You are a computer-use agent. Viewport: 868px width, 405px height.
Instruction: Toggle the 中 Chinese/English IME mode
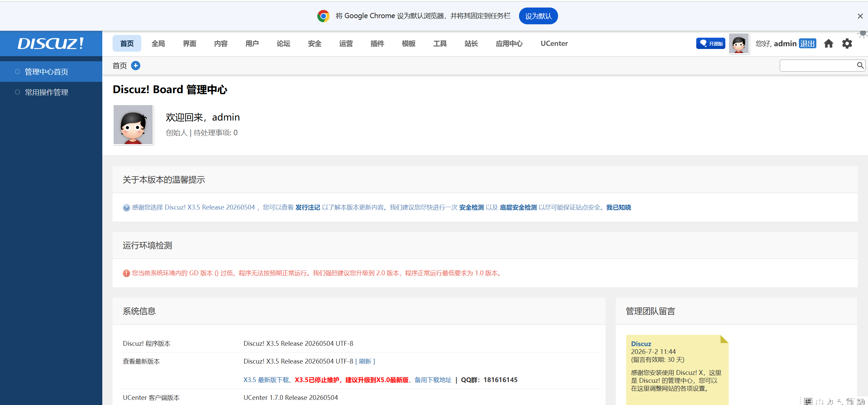click(819, 401)
